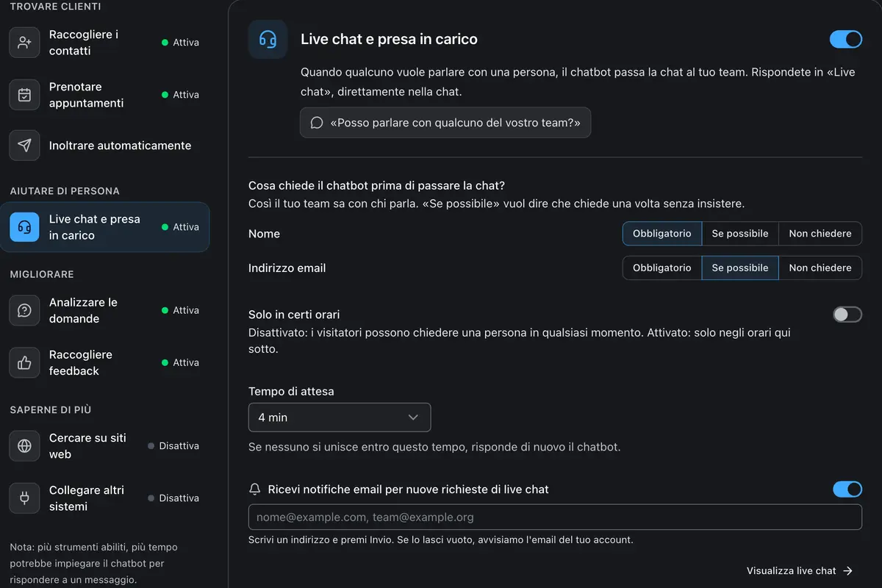Click the large headset icon in the header

coord(268,39)
